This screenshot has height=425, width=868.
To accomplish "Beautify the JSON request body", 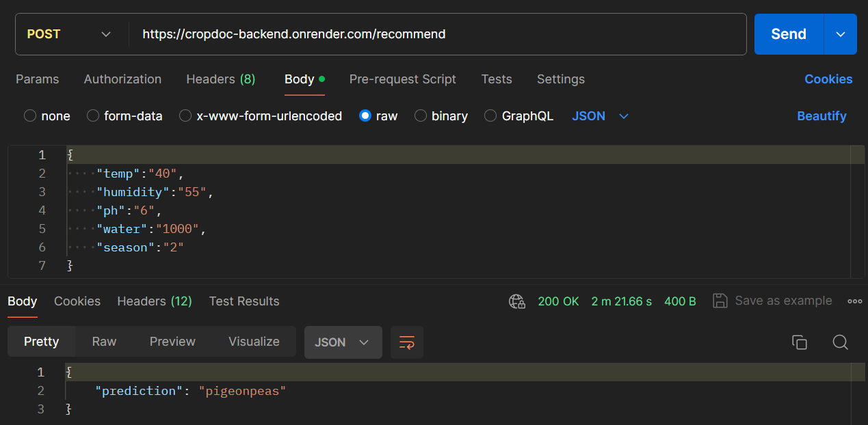I will (821, 116).
